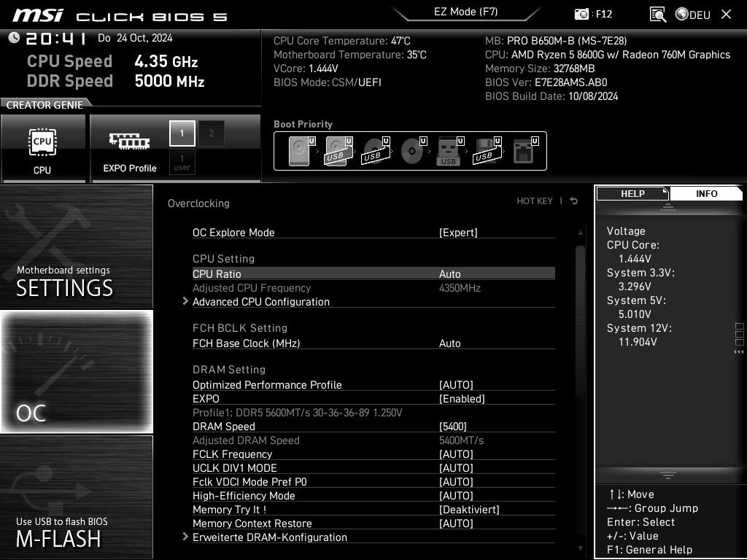Change DRAM Speed [5400] value

pyautogui.click(x=452, y=426)
